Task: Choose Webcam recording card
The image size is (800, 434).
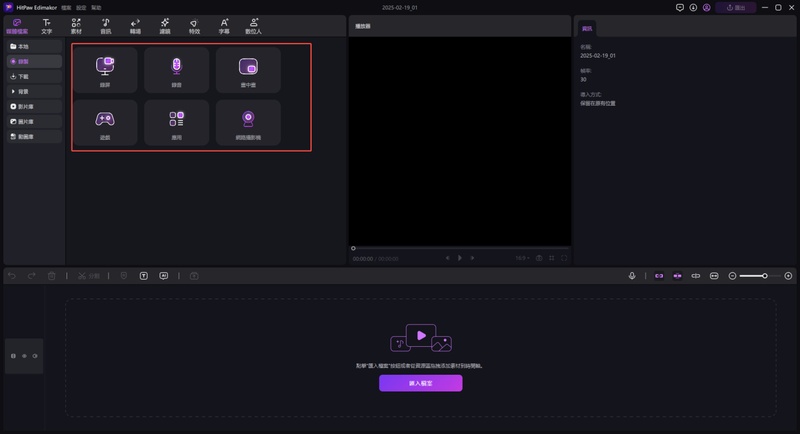Action: click(248, 123)
